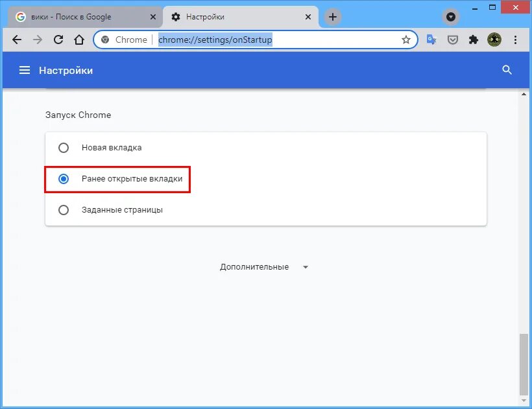Bookmark this page with the star
Viewport: 532px width, 409px height.
coord(405,40)
